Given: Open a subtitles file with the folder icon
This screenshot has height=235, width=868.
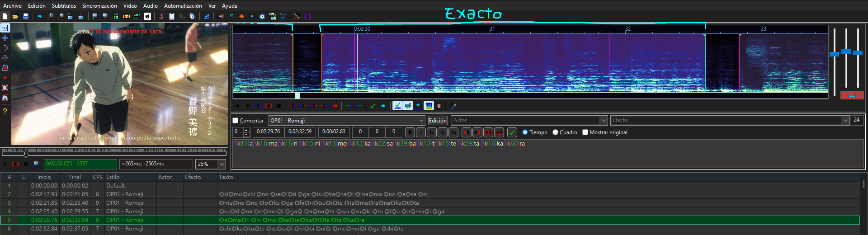Looking at the screenshot, I should click(x=15, y=16).
